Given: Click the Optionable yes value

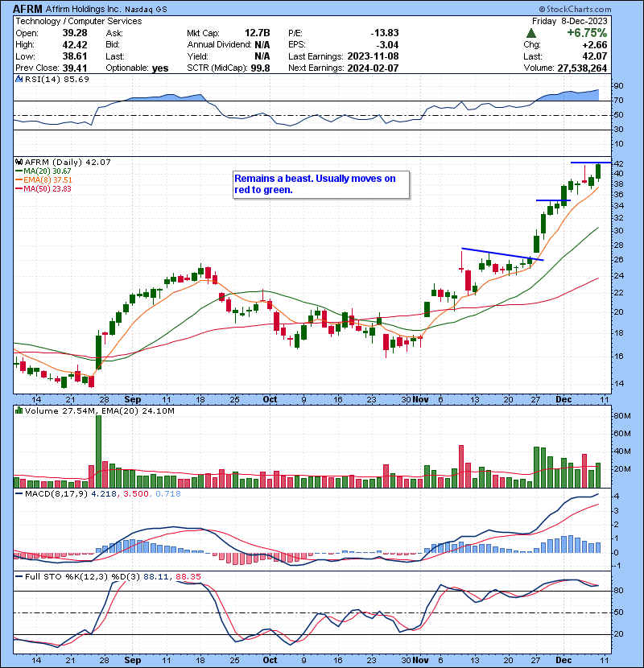Looking at the screenshot, I should coord(160,68).
